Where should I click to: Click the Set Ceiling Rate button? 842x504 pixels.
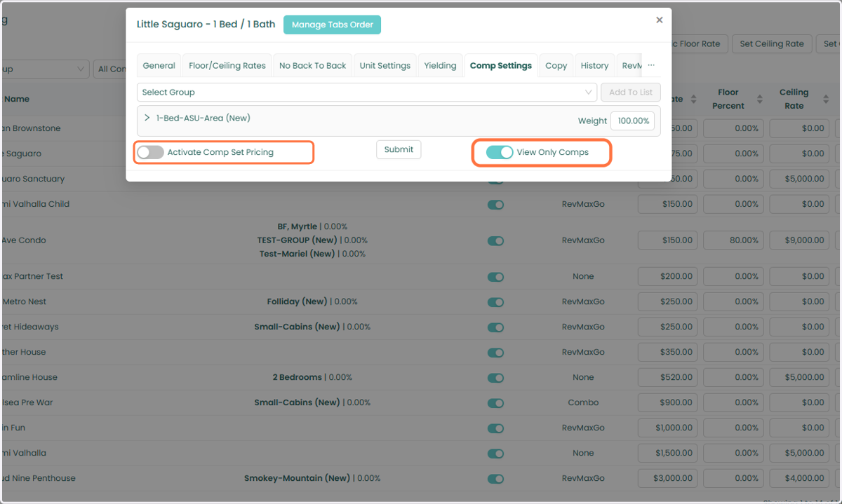(x=772, y=43)
